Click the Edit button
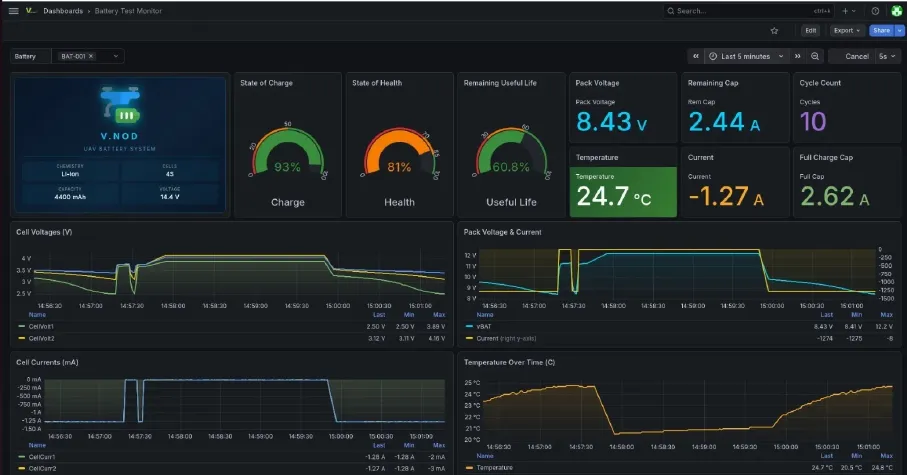 click(811, 31)
